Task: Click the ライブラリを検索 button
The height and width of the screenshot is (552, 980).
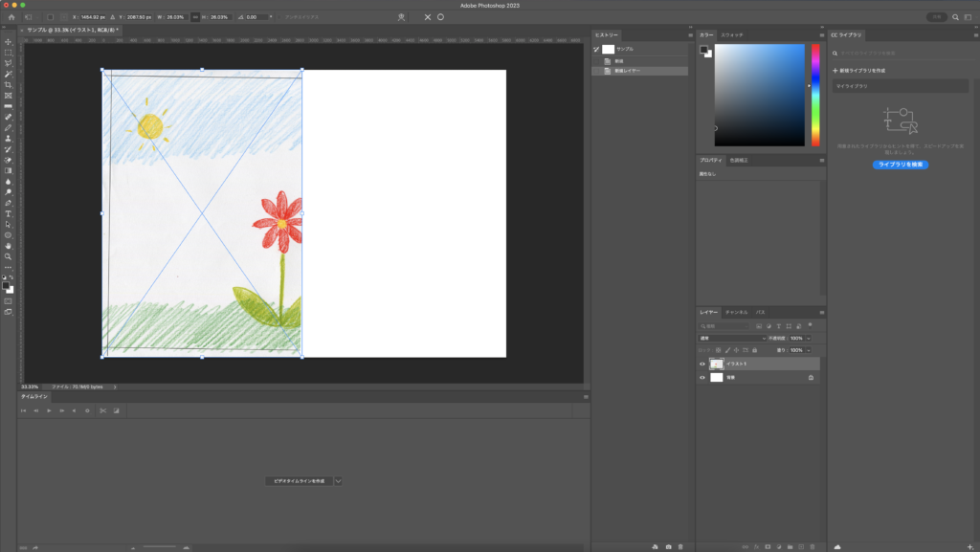Action: (900, 165)
